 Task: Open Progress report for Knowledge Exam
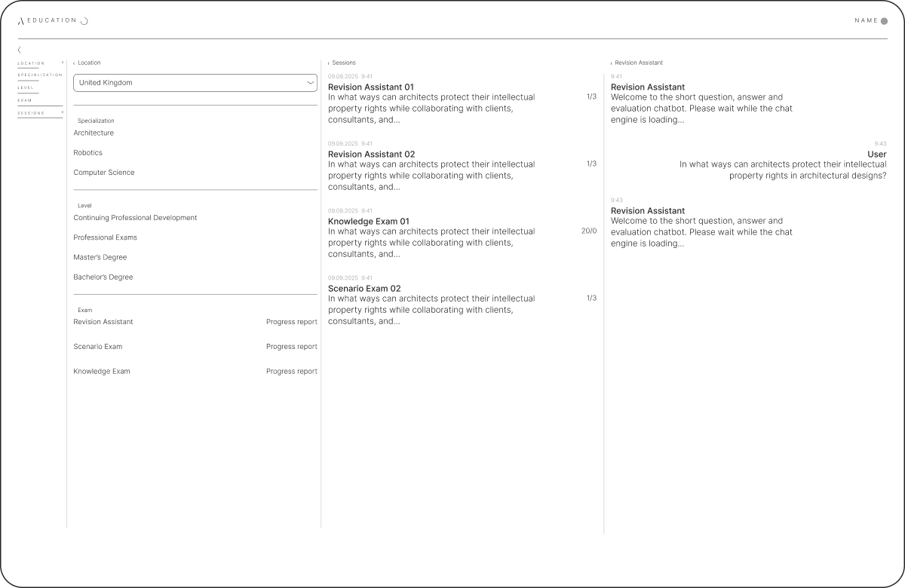pyautogui.click(x=291, y=372)
